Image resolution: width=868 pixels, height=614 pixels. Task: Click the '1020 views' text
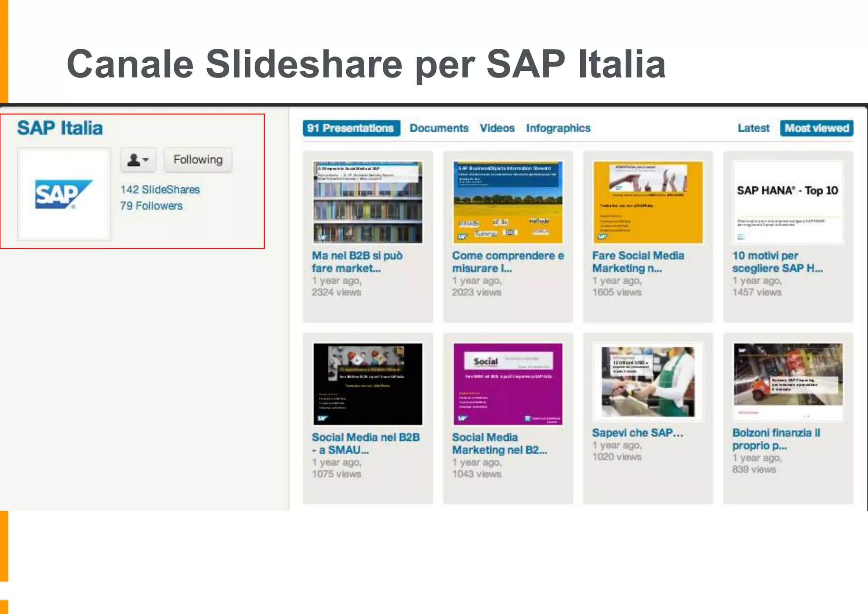click(617, 457)
